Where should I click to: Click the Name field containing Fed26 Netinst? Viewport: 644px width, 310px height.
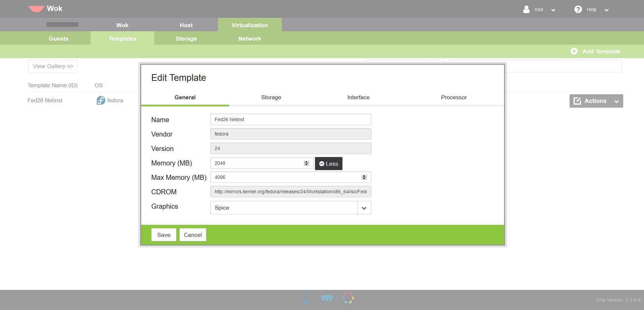click(x=290, y=119)
